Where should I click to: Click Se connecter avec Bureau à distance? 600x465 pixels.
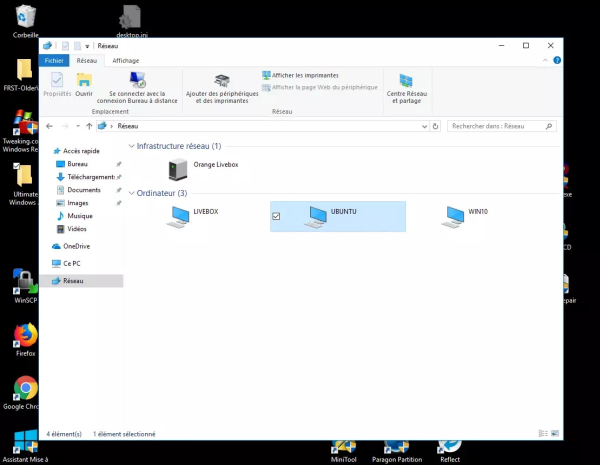tap(137, 88)
